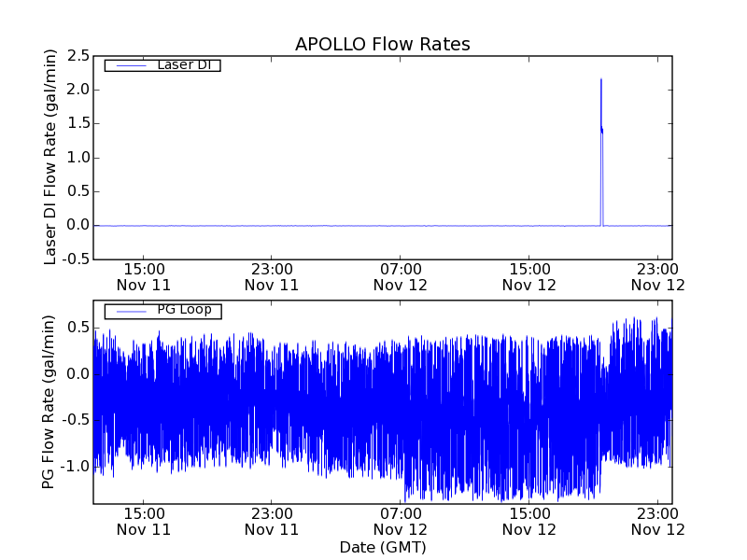Image resolution: width=747 pixels, height=560 pixels.
Task: Click the blue line sample in Laser DI legend
Action: tap(128, 65)
